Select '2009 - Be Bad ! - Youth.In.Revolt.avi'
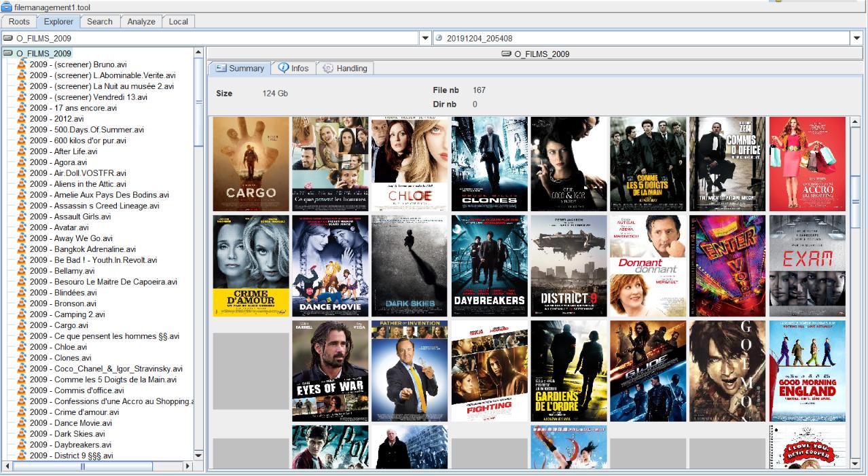Viewport: 868px width, 476px height. [93, 260]
